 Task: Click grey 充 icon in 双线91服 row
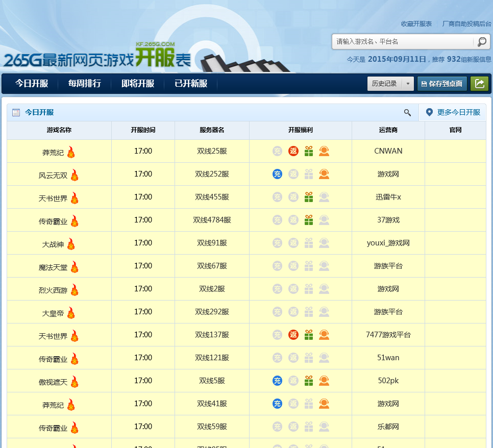pos(277,243)
